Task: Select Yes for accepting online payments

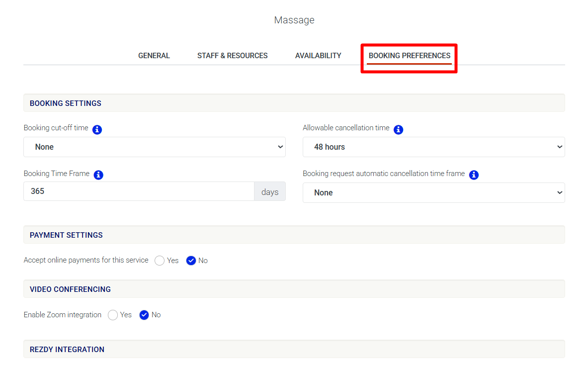Action: coord(160,261)
